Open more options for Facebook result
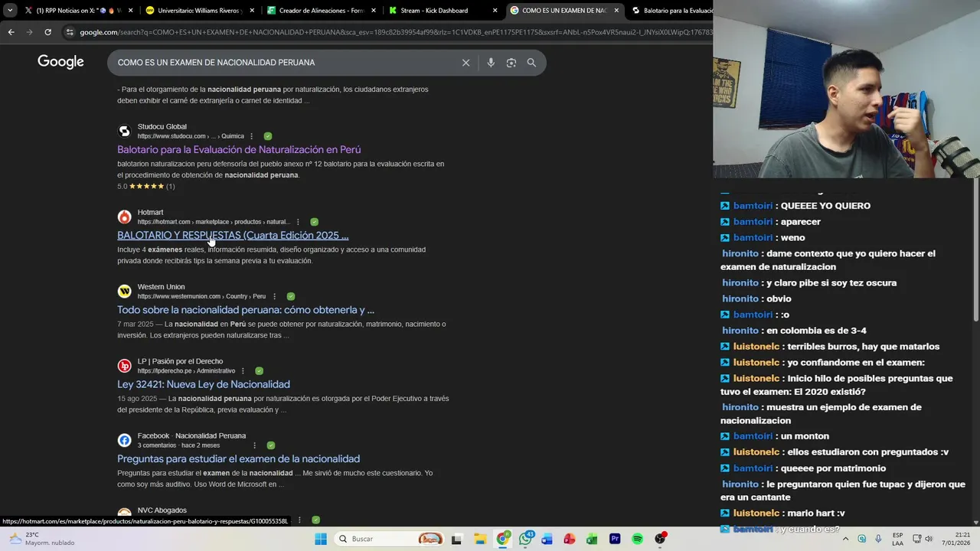 point(254,445)
